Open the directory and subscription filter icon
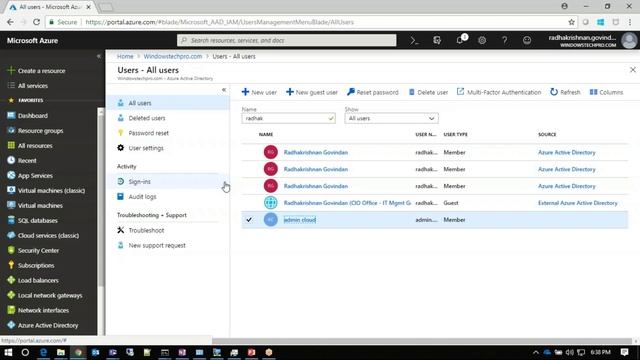 [437, 40]
